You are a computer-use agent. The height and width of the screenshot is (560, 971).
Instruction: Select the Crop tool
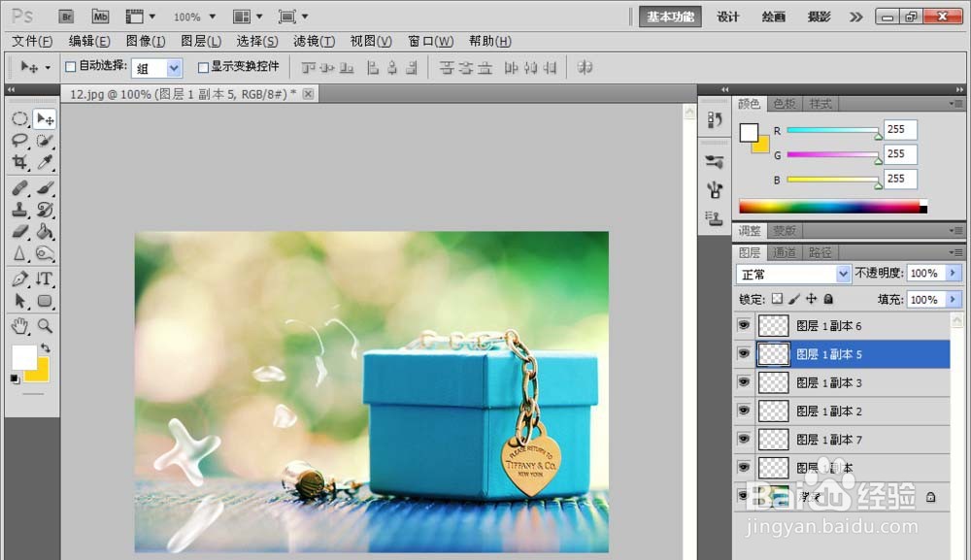tap(19, 162)
